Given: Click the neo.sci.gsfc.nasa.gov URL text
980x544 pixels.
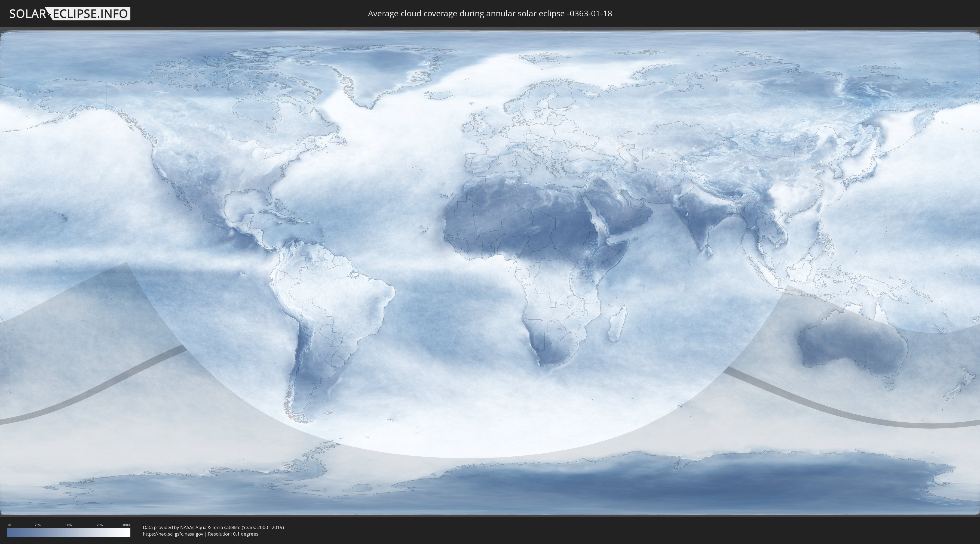Looking at the screenshot, I should pos(173,534).
